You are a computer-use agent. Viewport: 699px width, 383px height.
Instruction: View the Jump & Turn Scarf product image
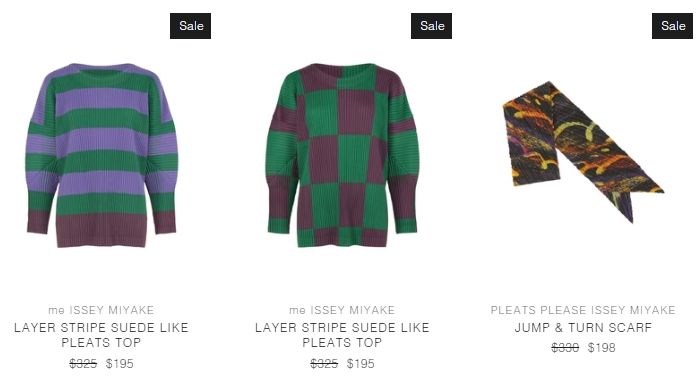click(x=583, y=152)
